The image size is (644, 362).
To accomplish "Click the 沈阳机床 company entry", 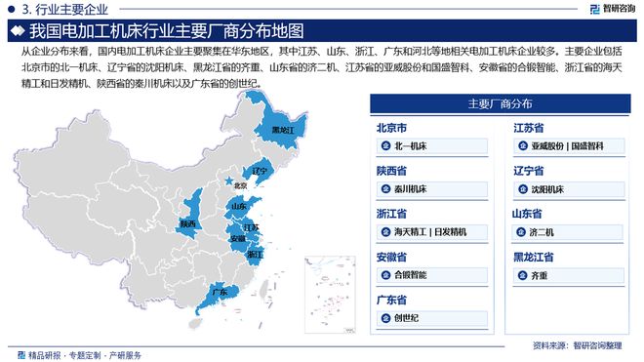I will [569, 189].
